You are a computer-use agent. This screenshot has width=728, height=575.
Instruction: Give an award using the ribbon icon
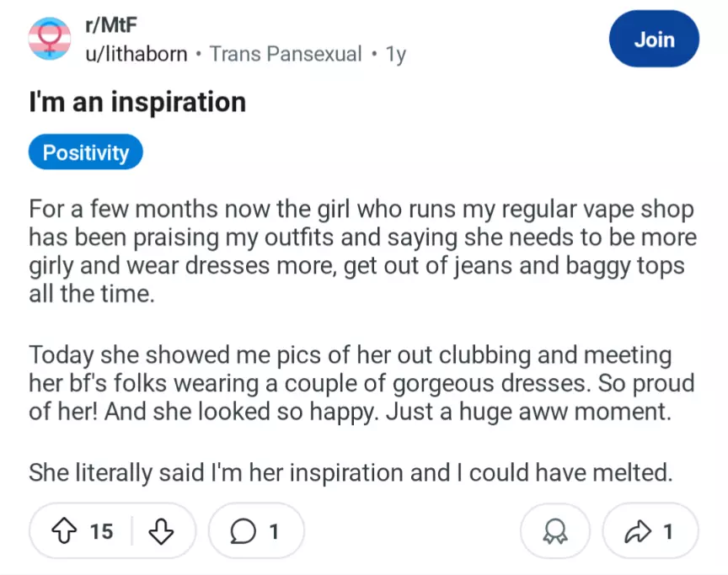tap(555, 531)
